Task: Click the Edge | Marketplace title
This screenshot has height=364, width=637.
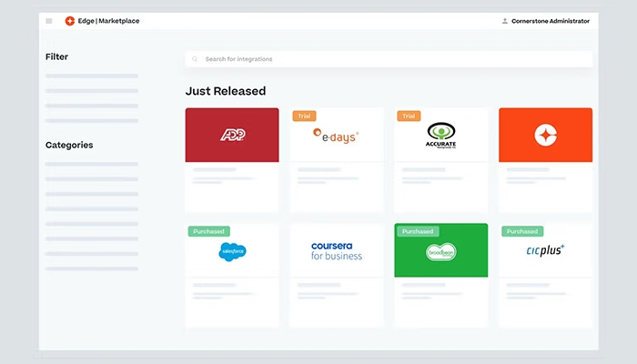Action: tap(109, 21)
